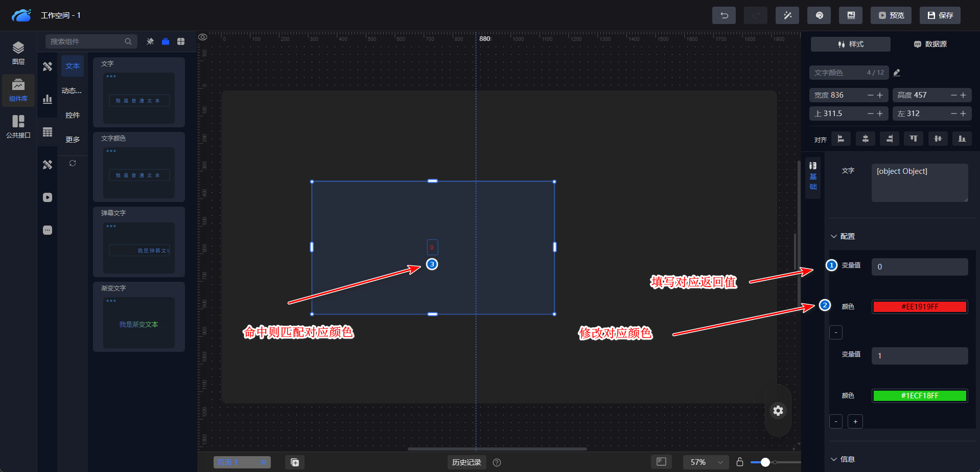Viewport: 980px width, 472px height.
Task: Click the align left icon
Action: pyautogui.click(x=841, y=139)
